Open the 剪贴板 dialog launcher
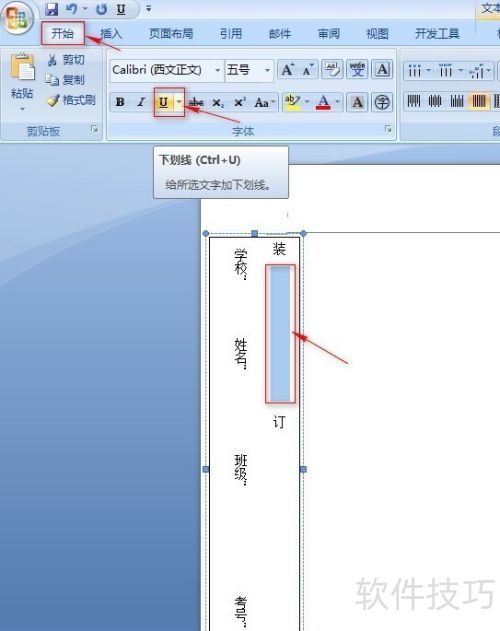Screen dimensions: 500x631 (x=95, y=129)
